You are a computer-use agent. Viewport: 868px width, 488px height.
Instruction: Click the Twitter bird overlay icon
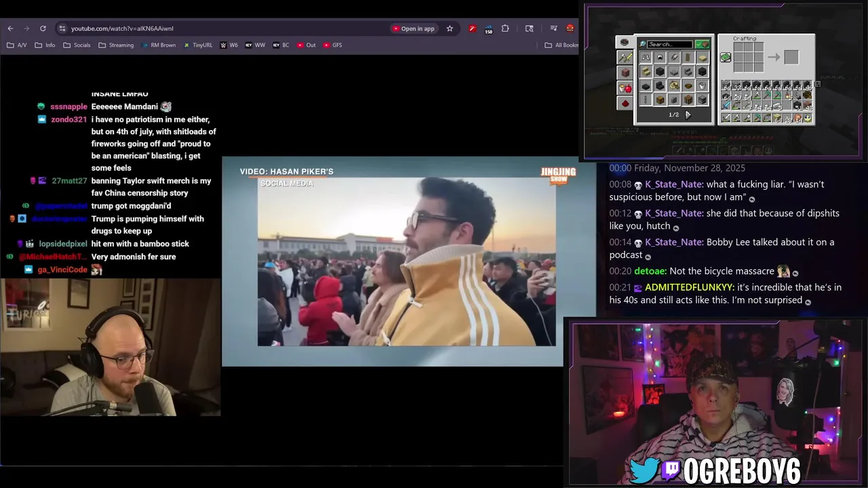coord(644,471)
